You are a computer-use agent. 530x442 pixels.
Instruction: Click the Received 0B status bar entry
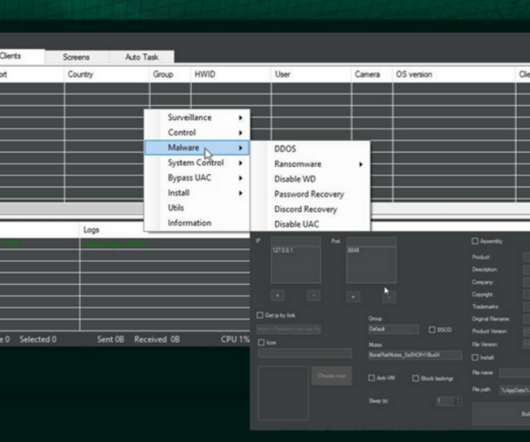(157, 339)
